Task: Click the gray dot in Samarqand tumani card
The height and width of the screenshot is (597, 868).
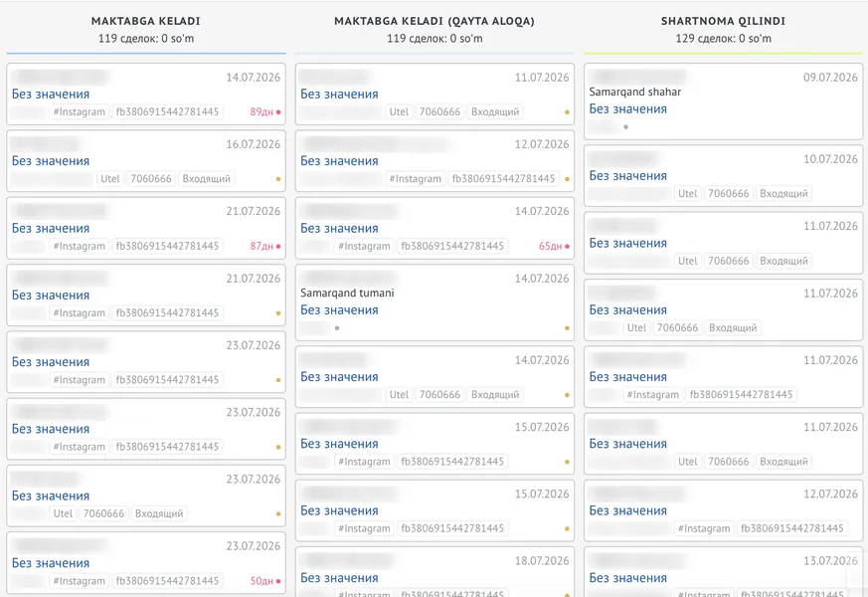Action: [337, 327]
